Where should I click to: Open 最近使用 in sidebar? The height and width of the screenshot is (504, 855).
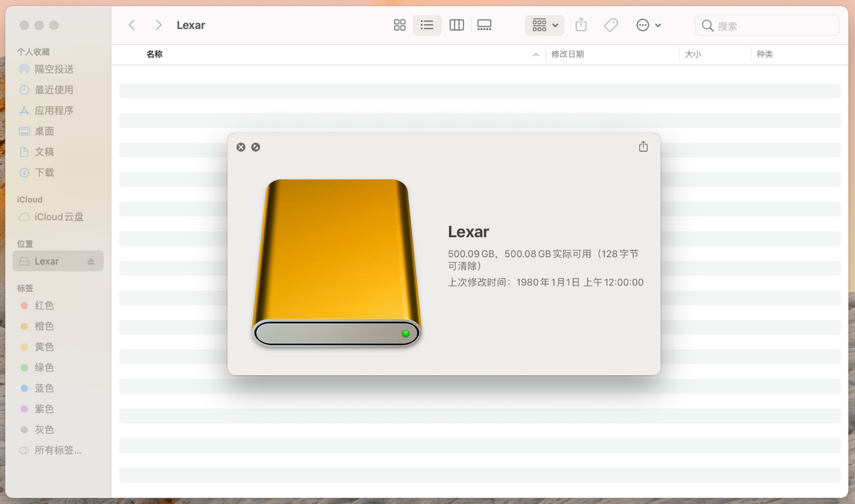coord(54,90)
